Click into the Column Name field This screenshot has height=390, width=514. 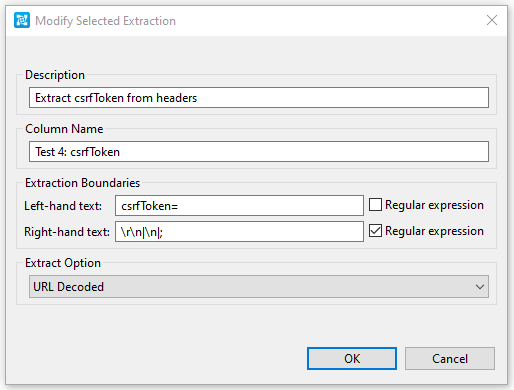[259, 152]
